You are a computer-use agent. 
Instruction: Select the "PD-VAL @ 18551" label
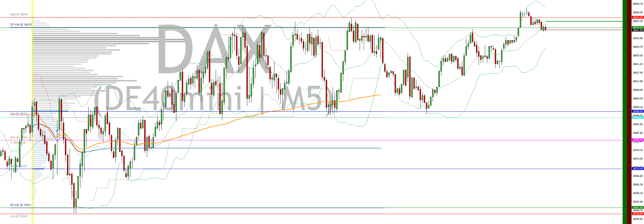point(20,205)
